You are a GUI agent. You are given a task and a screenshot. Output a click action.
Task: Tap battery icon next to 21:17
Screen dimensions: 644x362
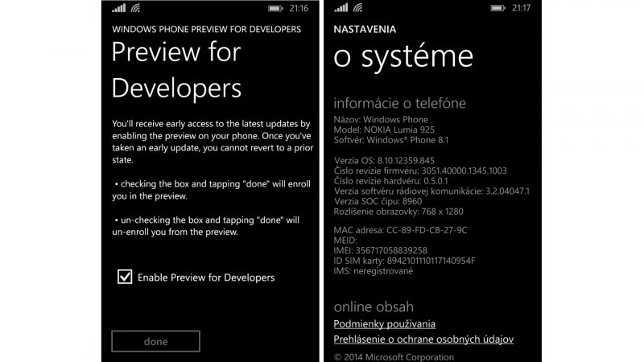pyautogui.click(x=497, y=8)
